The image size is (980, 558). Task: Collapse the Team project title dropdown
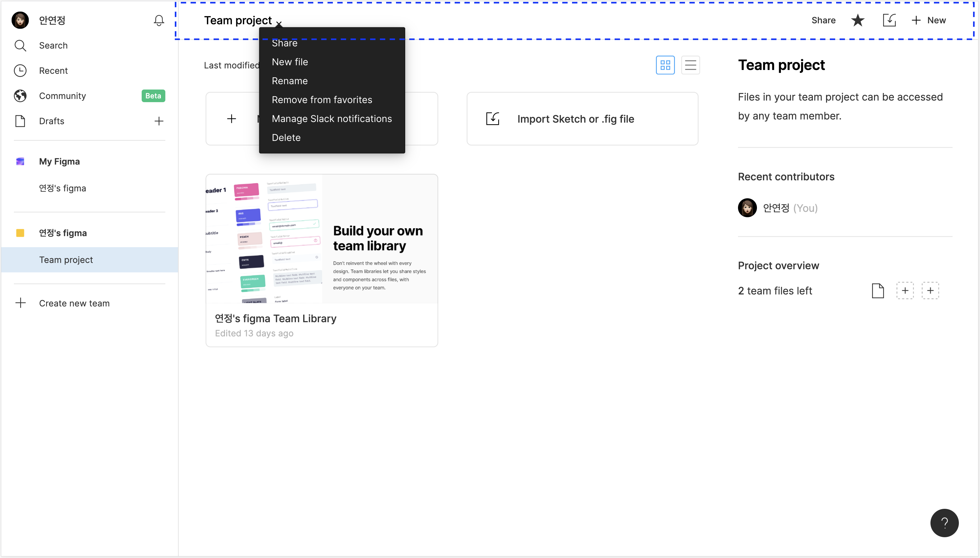click(279, 23)
